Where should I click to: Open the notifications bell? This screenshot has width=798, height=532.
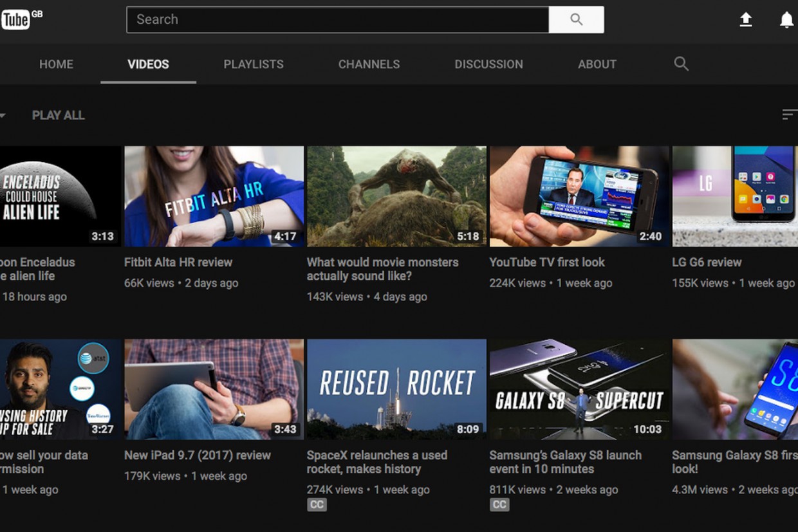(786, 20)
